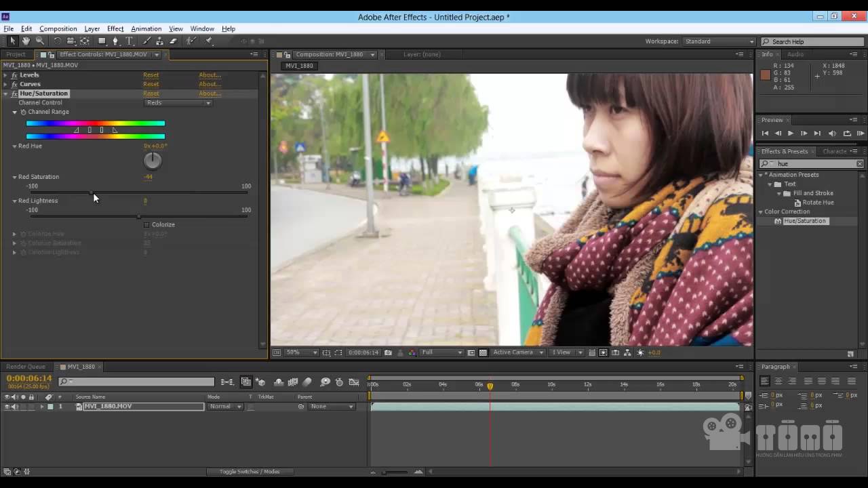868x488 pixels.
Task: Reset the Levels effect
Action: pos(151,75)
